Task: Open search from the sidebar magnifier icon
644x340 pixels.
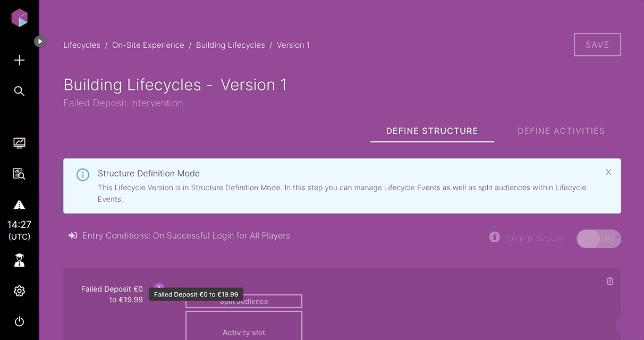Action: click(x=19, y=91)
